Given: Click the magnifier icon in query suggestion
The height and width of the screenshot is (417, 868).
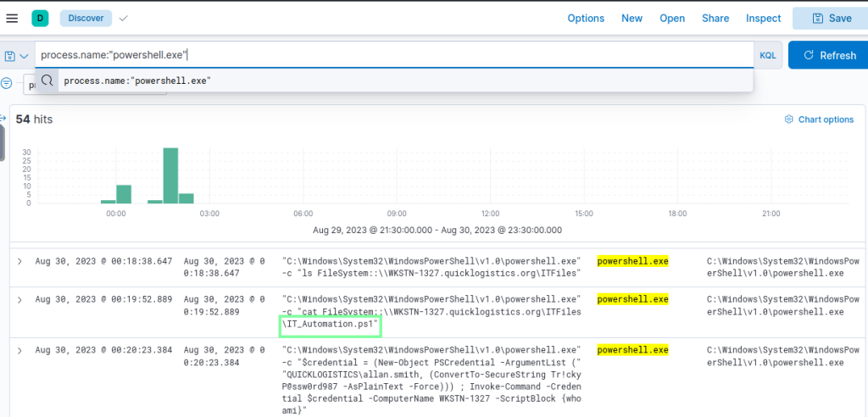Looking at the screenshot, I should (x=47, y=81).
